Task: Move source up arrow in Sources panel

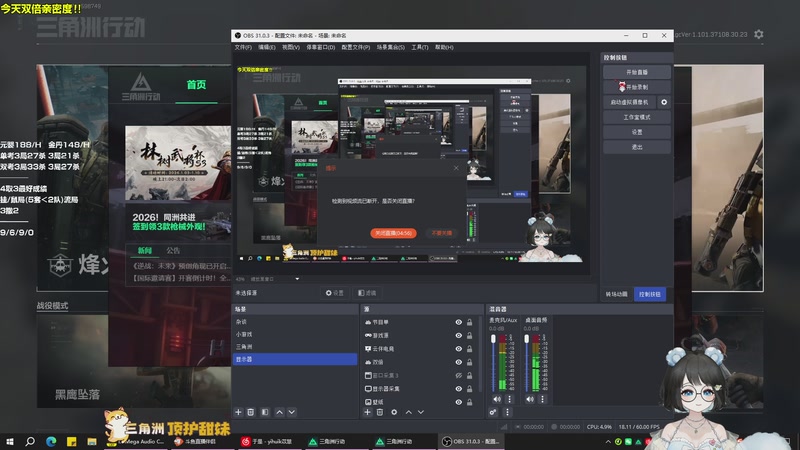Action: 408,412
